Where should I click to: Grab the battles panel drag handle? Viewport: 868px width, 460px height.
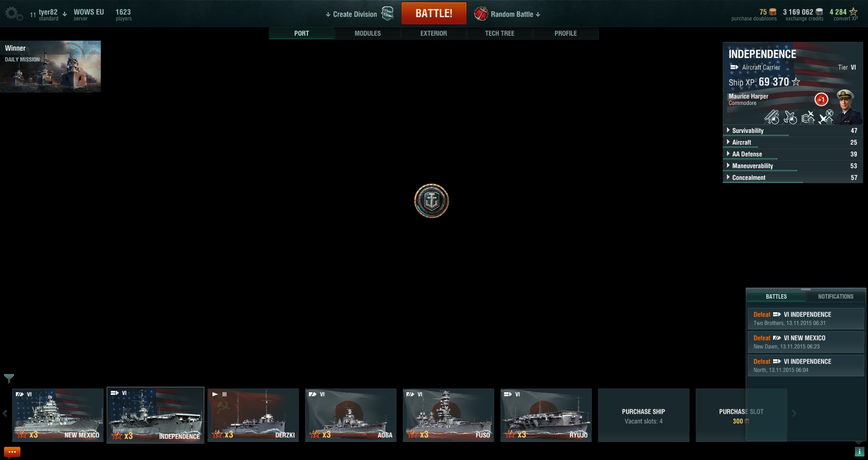806,289
